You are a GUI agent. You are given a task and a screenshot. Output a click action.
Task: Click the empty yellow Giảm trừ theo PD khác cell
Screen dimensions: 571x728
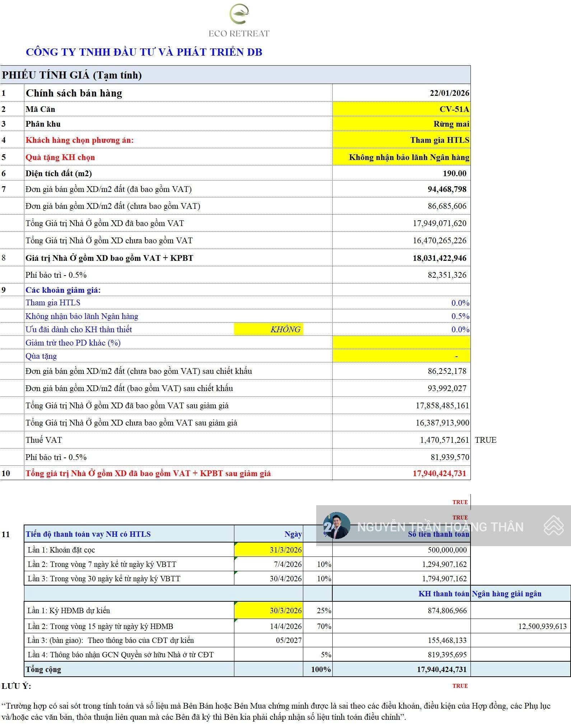[x=401, y=343]
